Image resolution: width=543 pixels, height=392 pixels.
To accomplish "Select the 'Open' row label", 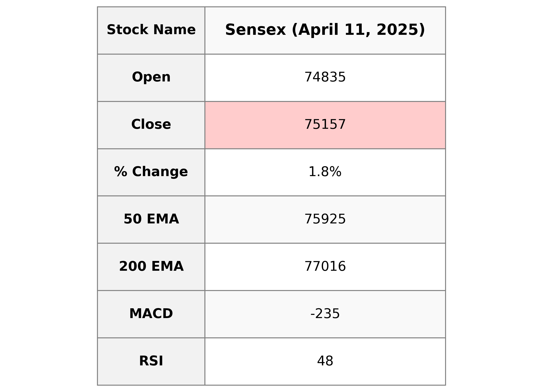I will (x=151, y=77).
